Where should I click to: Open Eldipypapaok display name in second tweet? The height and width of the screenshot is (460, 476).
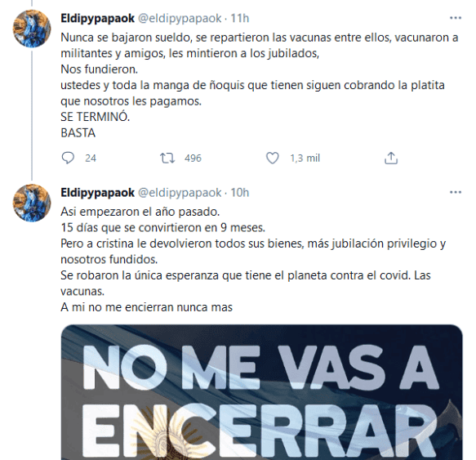tap(97, 193)
